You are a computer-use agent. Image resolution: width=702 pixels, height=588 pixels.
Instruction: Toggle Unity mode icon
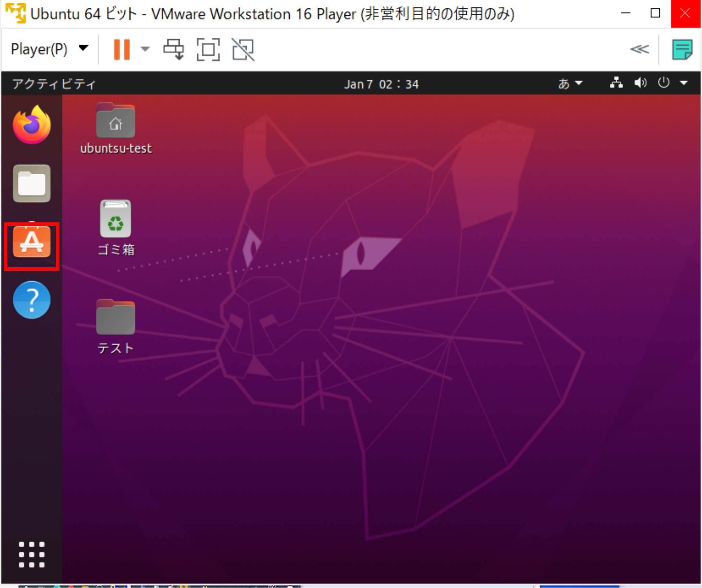point(243,49)
